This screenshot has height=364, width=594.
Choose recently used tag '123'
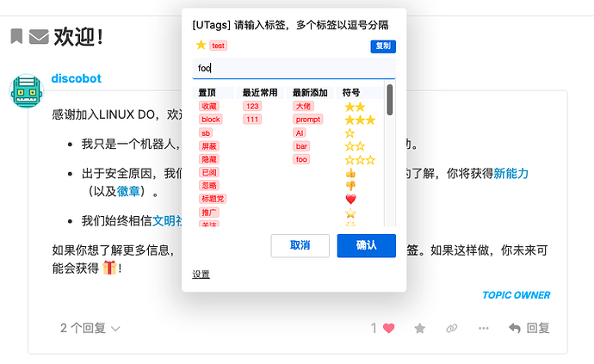click(x=252, y=106)
